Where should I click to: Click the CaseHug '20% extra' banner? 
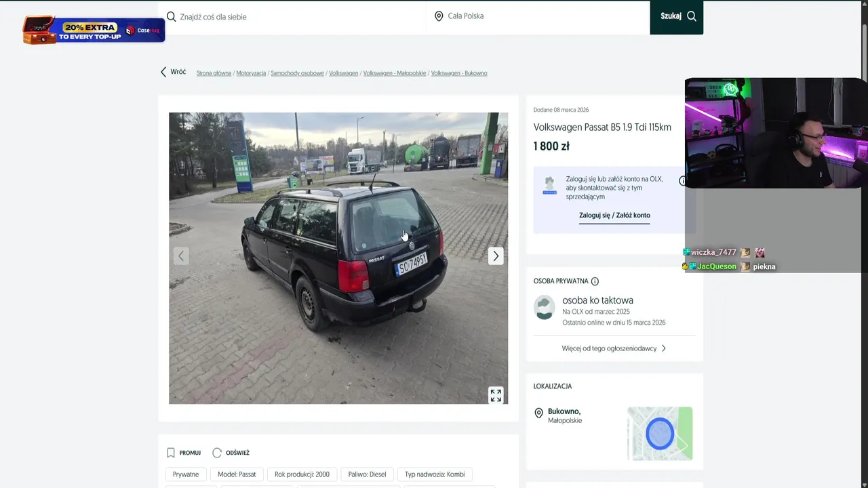pyautogui.click(x=94, y=30)
